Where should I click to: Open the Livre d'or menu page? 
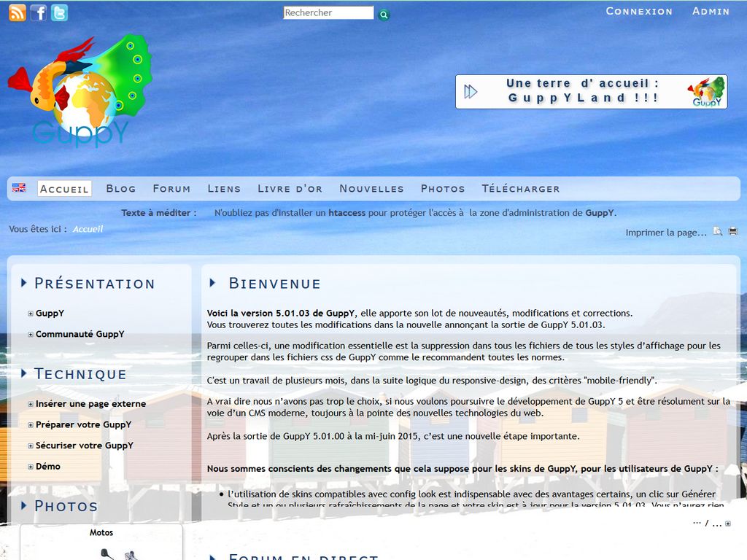click(x=290, y=188)
